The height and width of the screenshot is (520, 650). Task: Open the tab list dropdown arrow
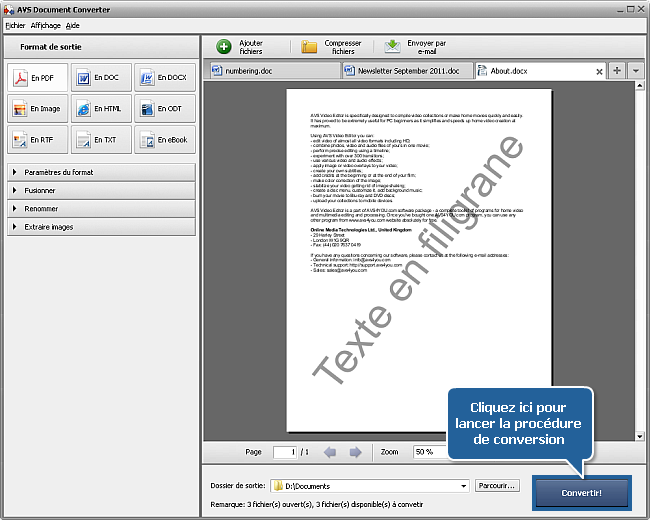coord(635,70)
